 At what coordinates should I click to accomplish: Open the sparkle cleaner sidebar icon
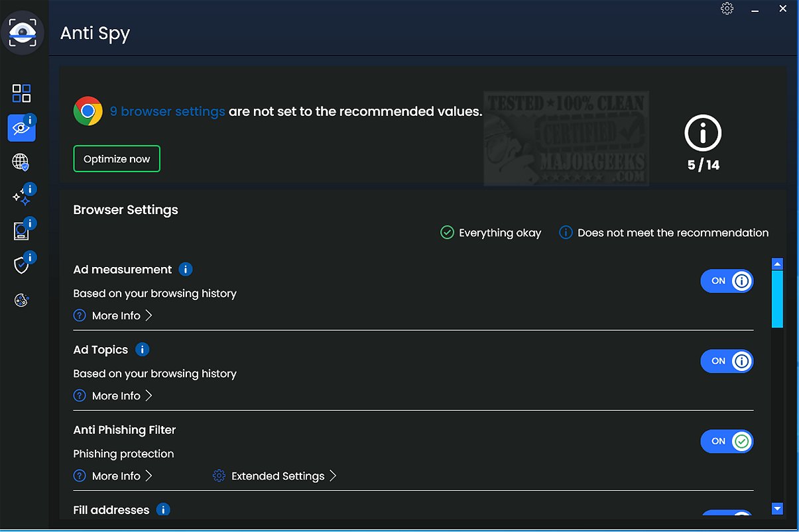click(x=22, y=197)
